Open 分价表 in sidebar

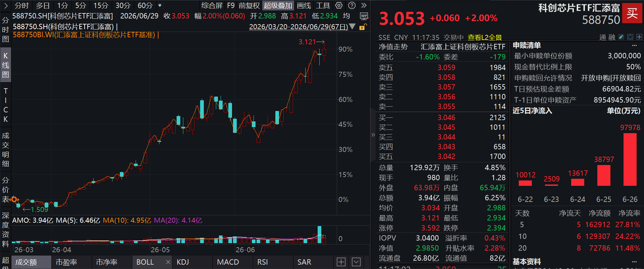pyautogui.click(x=5, y=190)
